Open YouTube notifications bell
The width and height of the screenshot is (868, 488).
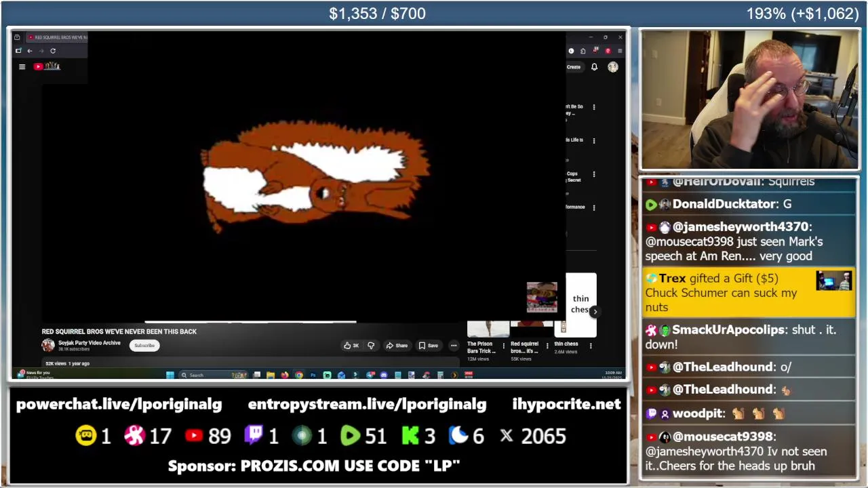pyautogui.click(x=594, y=67)
